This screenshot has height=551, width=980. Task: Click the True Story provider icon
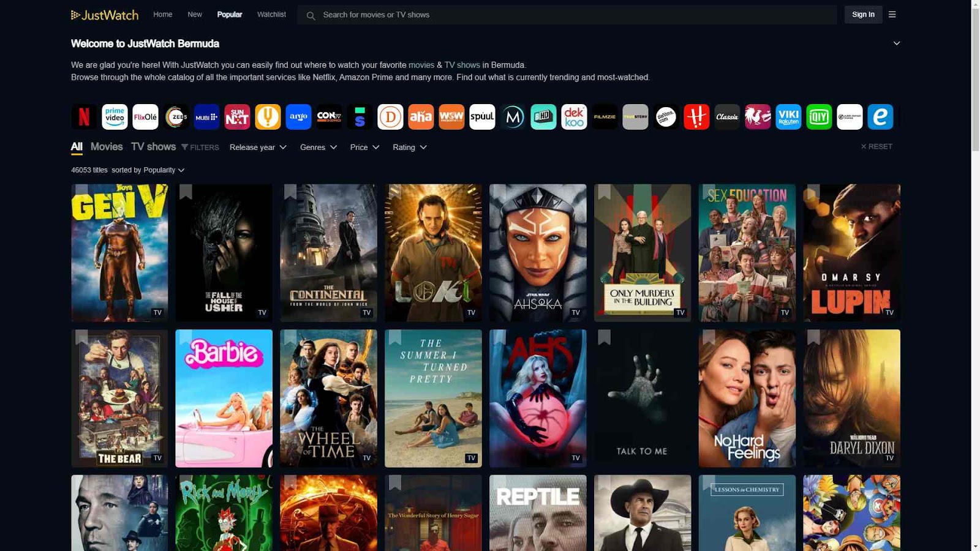click(635, 117)
